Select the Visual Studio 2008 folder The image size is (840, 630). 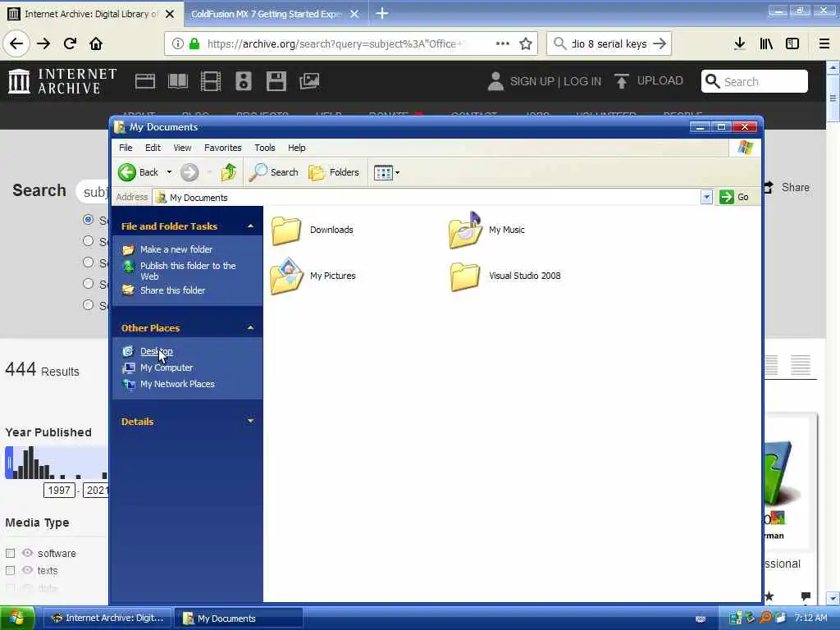[505, 276]
